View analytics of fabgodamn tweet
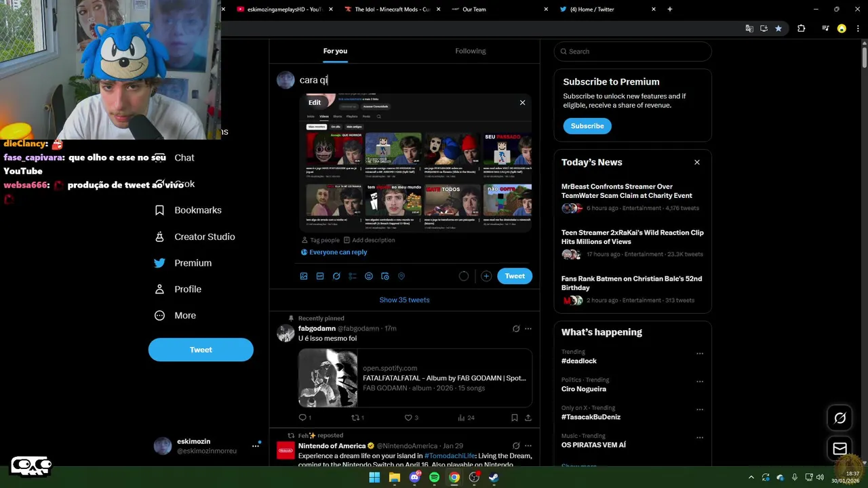This screenshot has width=868, height=488. tap(466, 418)
